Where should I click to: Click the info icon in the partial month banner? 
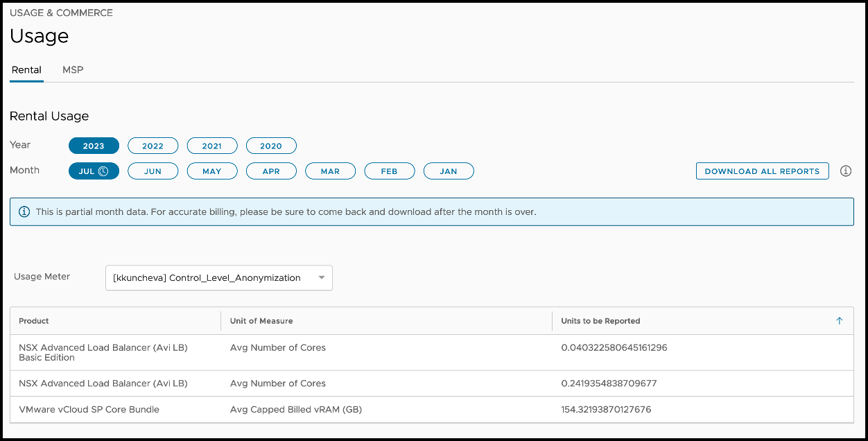(24, 211)
